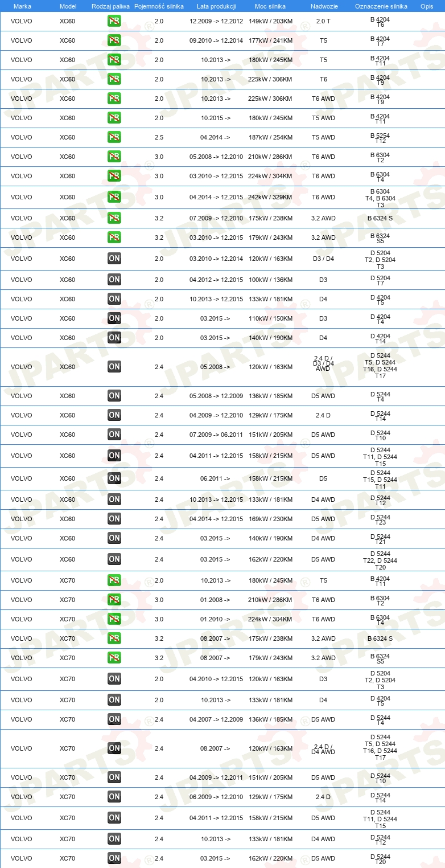
Task: Click ON icon in XC60 162kW / 220KM row
Action: tap(114, 559)
